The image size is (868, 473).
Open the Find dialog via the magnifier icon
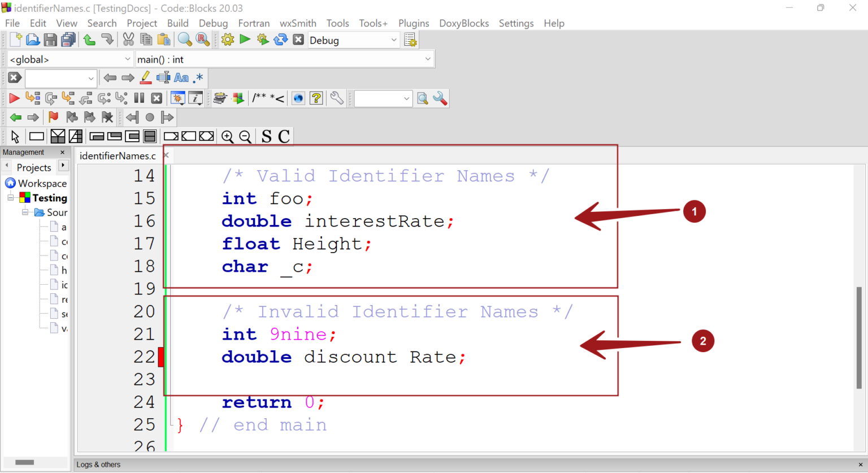pyautogui.click(x=185, y=40)
